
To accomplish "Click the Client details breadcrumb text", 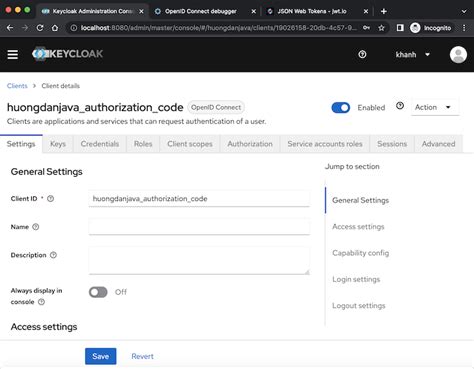I will [61, 86].
